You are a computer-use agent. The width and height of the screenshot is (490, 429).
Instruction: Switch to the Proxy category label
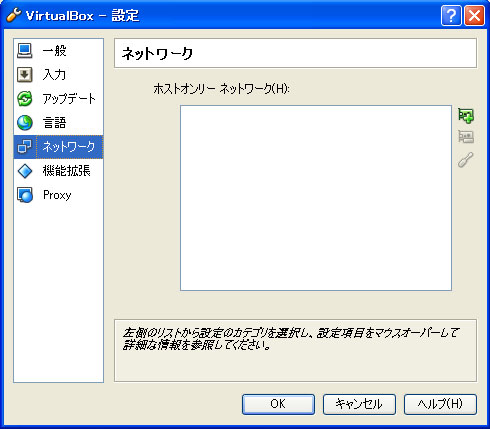[57, 195]
